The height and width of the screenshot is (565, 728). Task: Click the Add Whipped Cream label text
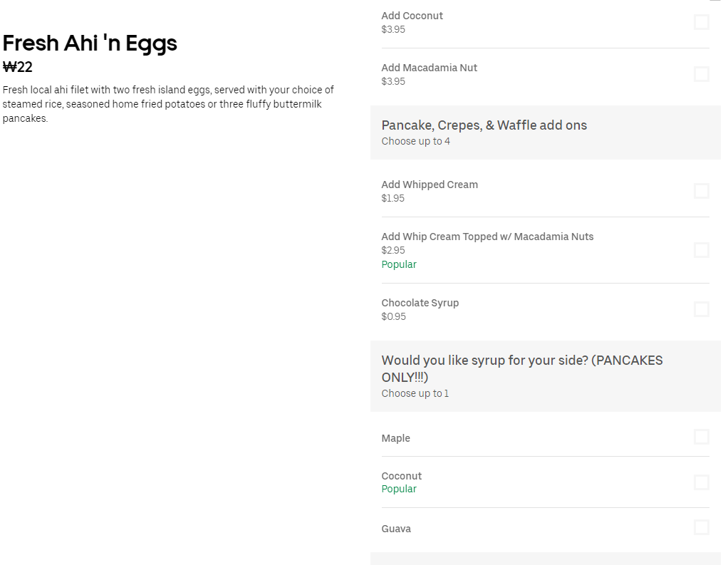[430, 185]
